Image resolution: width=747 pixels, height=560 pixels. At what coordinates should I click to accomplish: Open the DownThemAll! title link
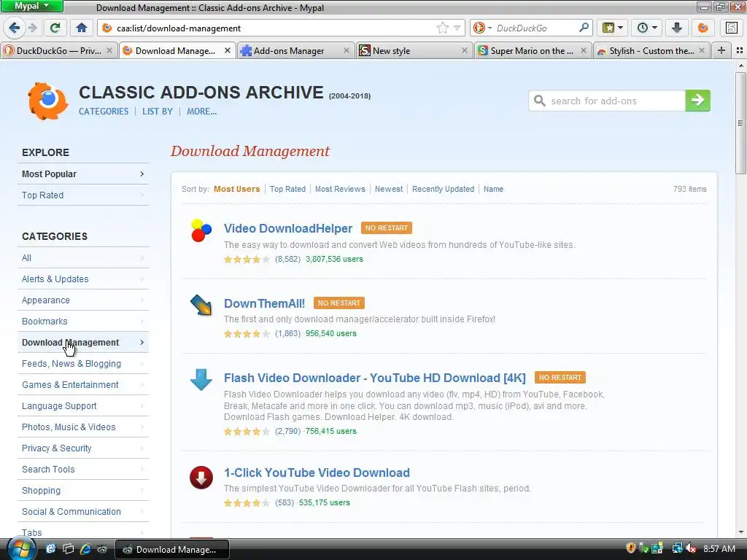tap(264, 303)
